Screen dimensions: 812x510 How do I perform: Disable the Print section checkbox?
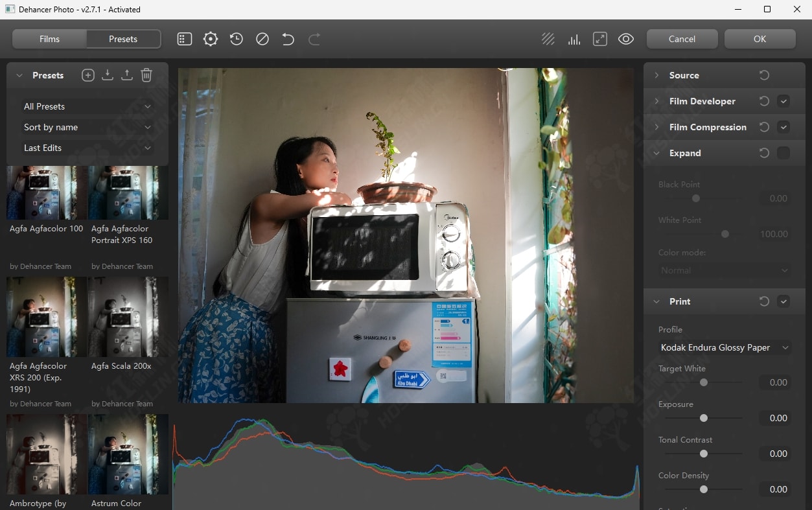click(783, 301)
